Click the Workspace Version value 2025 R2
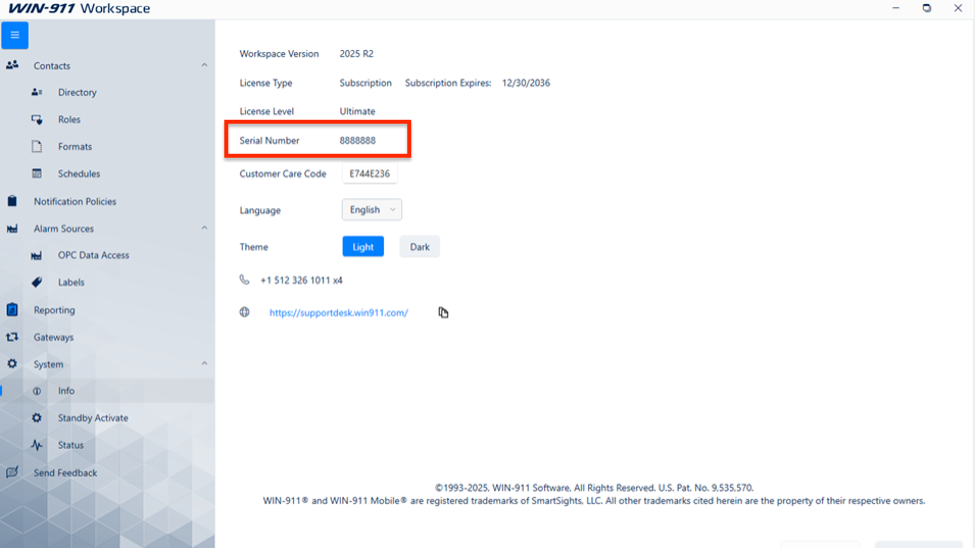979x550 pixels. [357, 54]
